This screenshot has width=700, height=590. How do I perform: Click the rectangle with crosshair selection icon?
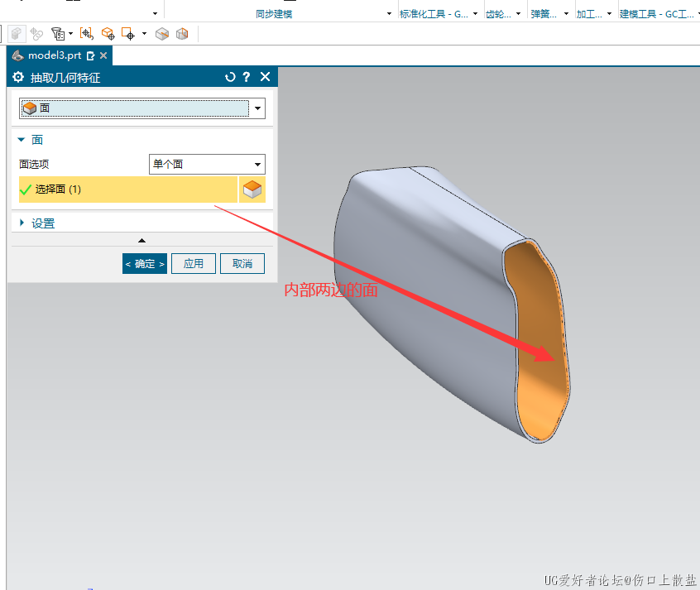pos(128,34)
